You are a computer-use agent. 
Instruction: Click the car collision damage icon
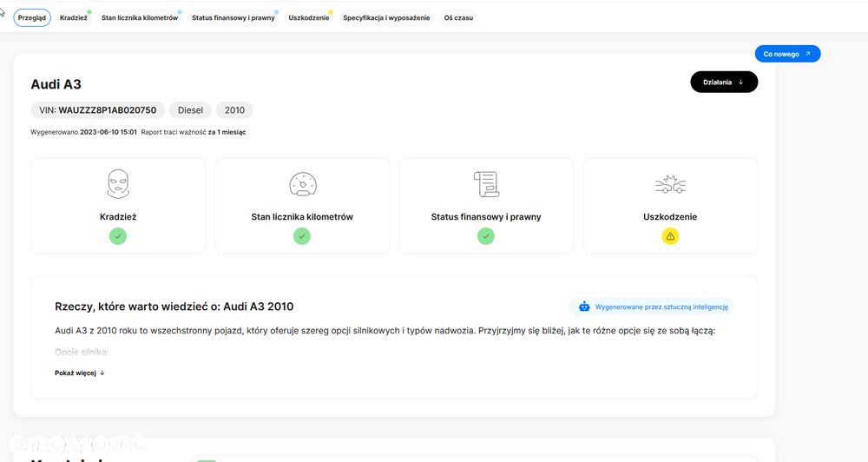point(670,184)
